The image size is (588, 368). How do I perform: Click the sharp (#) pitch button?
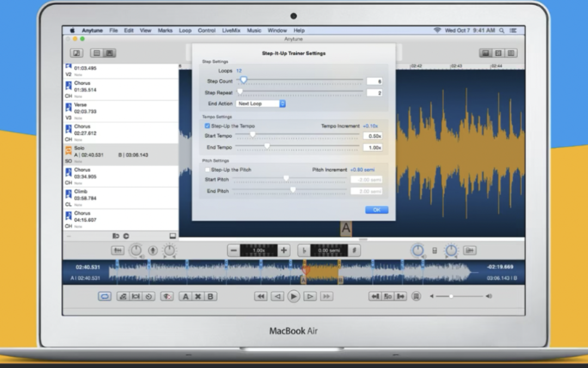click(354, 250)
